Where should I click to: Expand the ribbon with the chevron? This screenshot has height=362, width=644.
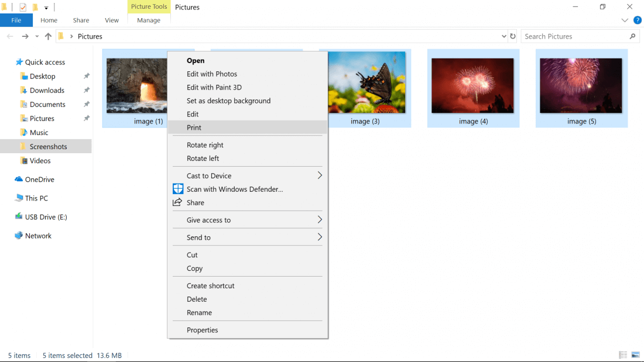coord(625,20)
